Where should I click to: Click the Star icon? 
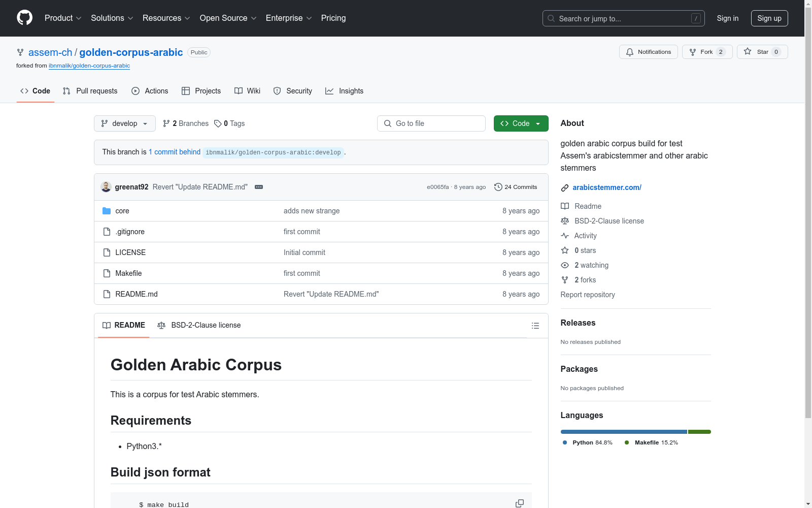pos(748,51)
